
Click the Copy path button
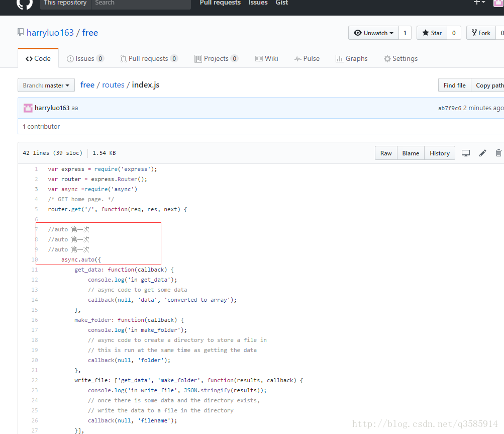click(488, 85)
